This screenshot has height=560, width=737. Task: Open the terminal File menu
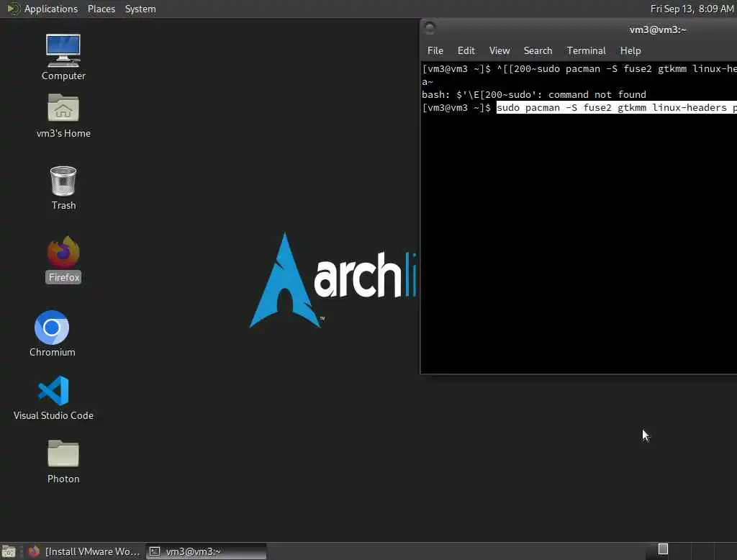coord(435,50)
